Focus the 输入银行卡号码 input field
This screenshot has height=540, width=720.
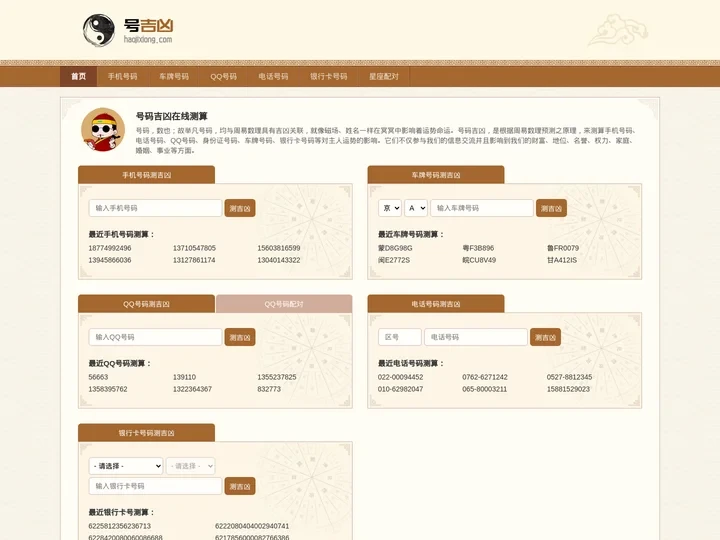(155, 486)
